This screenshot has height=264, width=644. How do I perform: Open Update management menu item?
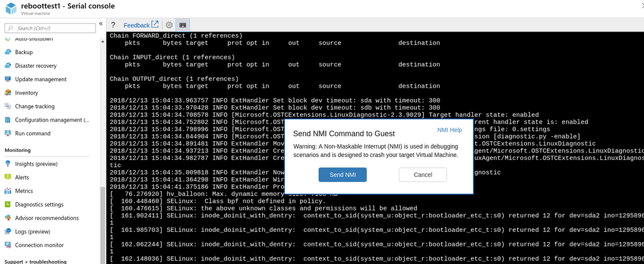click(41, 79)
